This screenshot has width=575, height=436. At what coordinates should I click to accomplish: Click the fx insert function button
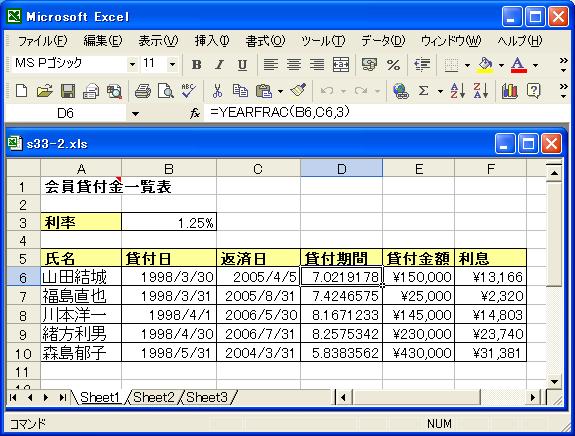[x=195, y=113]
